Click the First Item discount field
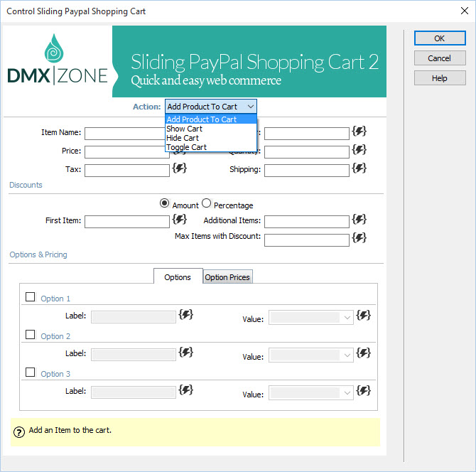The image size is (476, 472). point(127,222)
